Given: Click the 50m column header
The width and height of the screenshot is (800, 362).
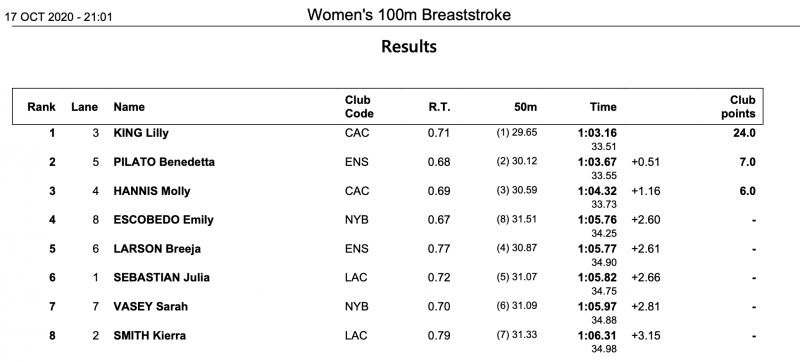Looking at the screenshot, I should [526, 107].
